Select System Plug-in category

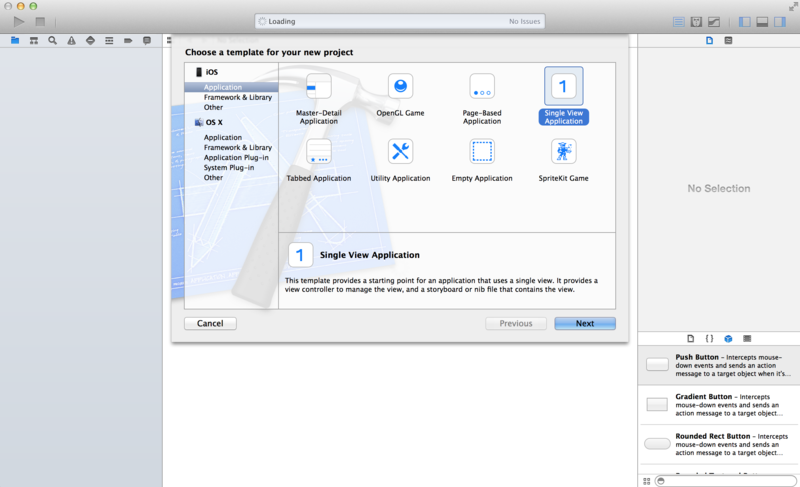coord(229,168)
